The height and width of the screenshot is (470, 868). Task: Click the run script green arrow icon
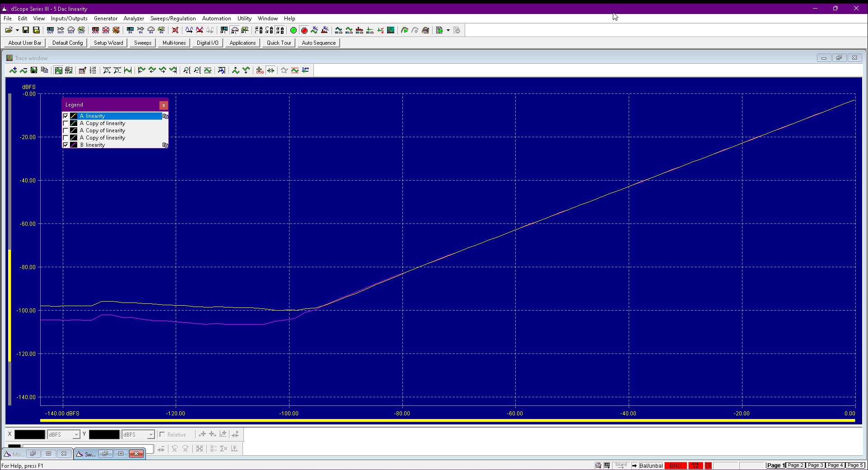coord(405,30)
